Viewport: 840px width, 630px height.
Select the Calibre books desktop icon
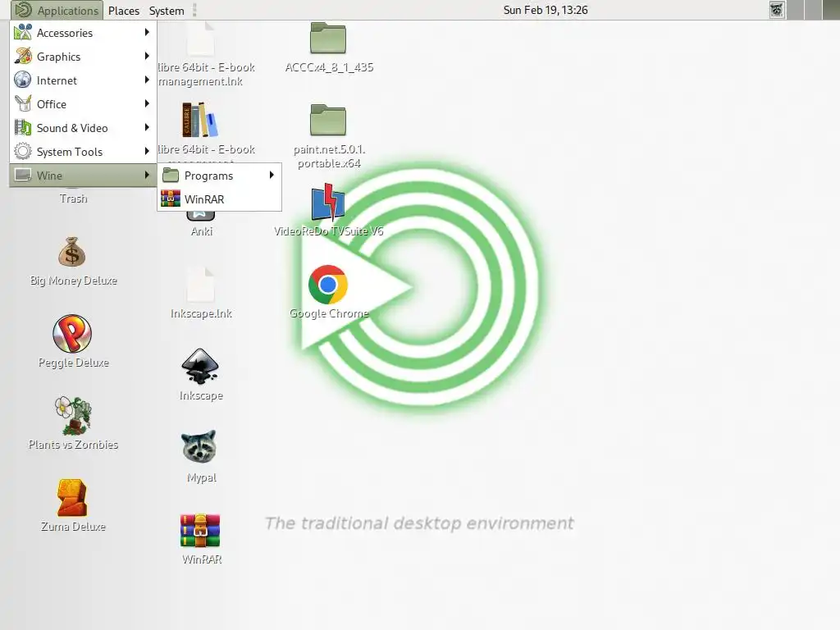pos(200,120)
